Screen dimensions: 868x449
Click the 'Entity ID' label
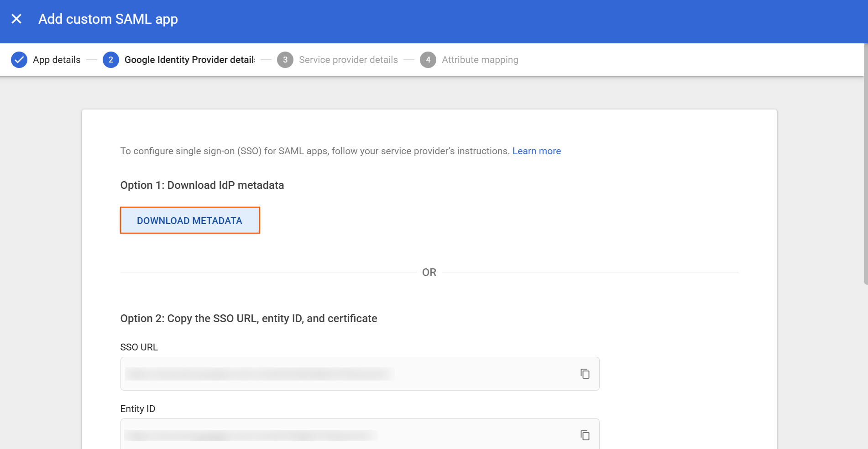pyautogui.click(x=138, y=409)
